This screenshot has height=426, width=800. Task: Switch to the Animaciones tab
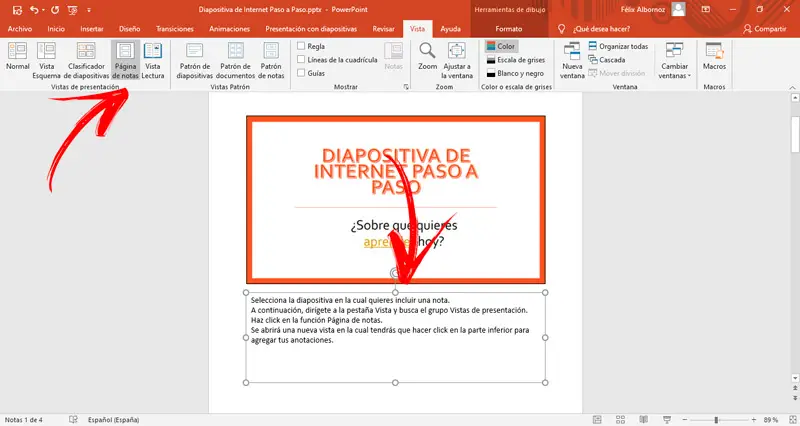[229, 29]
